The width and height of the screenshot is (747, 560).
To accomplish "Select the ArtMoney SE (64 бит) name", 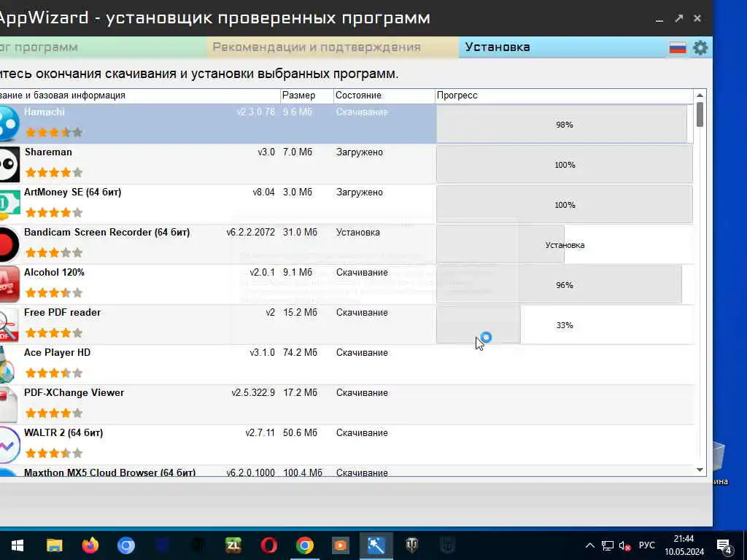I will tap(72, 192).
